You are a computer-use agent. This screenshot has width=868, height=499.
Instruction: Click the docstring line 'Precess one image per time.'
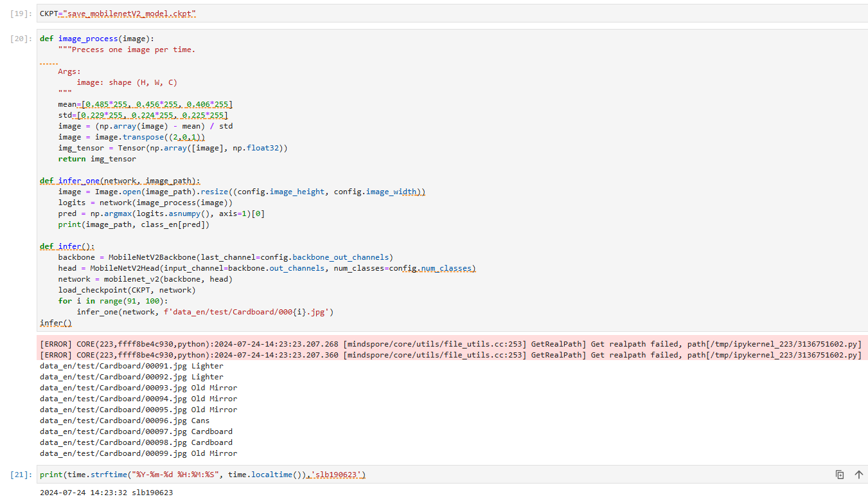[x=127, y=50]
